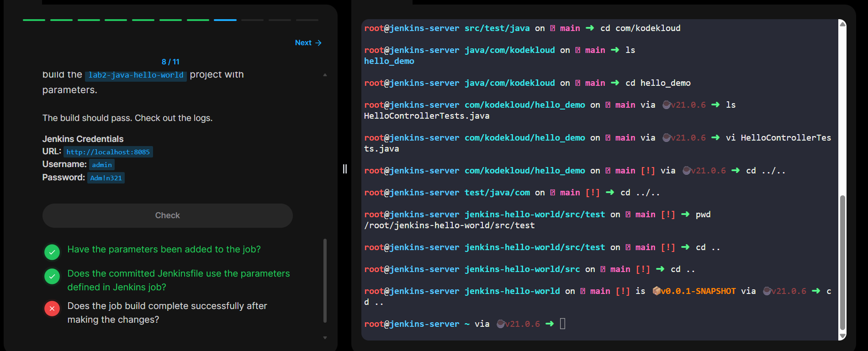Click the checklist results scrollbar

tap(325, 280)
